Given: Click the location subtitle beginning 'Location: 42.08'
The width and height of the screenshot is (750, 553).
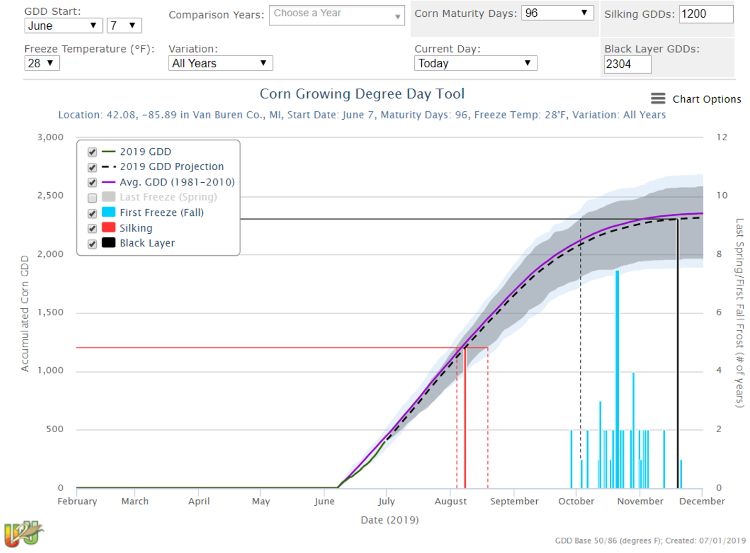Looking at the screenshot, I should pyautogui.click(x=362, y=115).
